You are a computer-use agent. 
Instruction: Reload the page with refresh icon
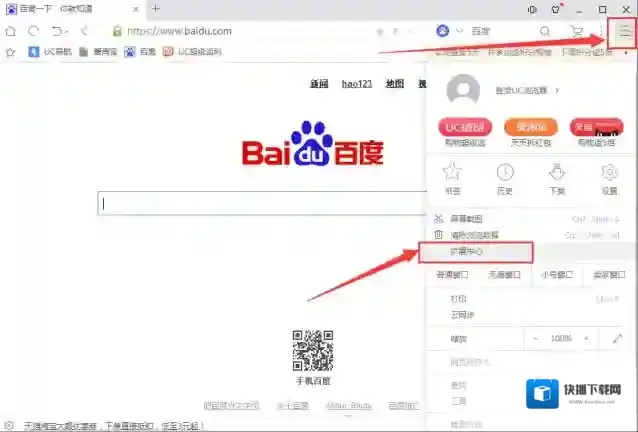pyautogui.click(x=34, y=31)
